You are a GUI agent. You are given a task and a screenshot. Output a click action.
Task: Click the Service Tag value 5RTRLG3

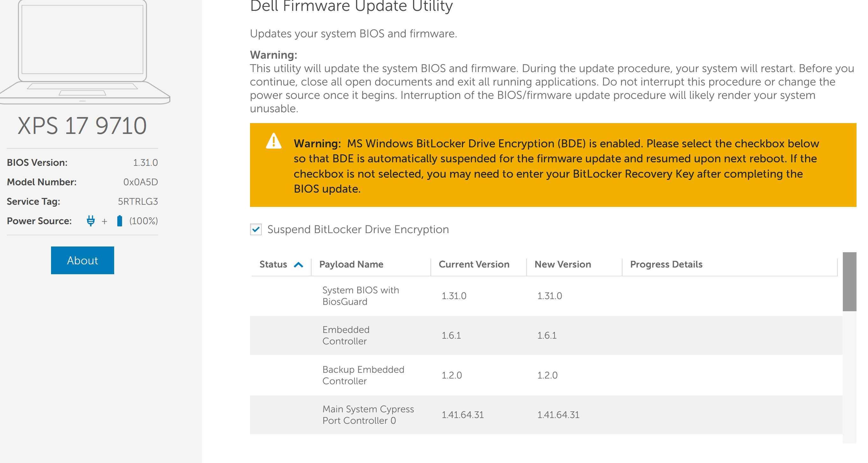click(x=137, y=201)
